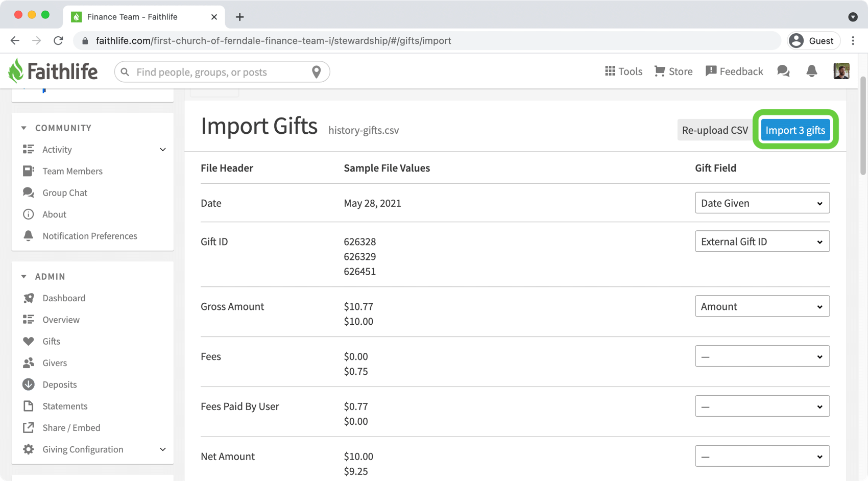Click the Faithlife flame logo
The height and width of the screenshot is (481, 868).
[x=16, y=71]
